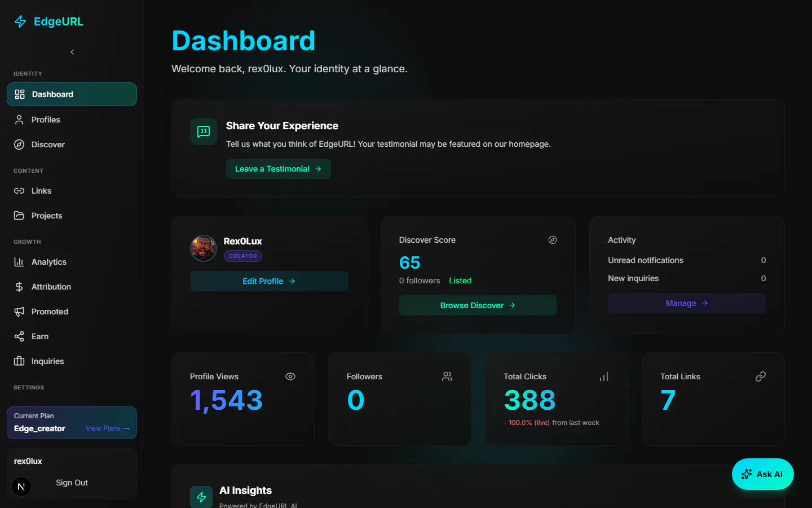The height and width of the screenshot is (508, 812).
Task: Click the Edge_creator plan name
Action: (x=39, y=428)
